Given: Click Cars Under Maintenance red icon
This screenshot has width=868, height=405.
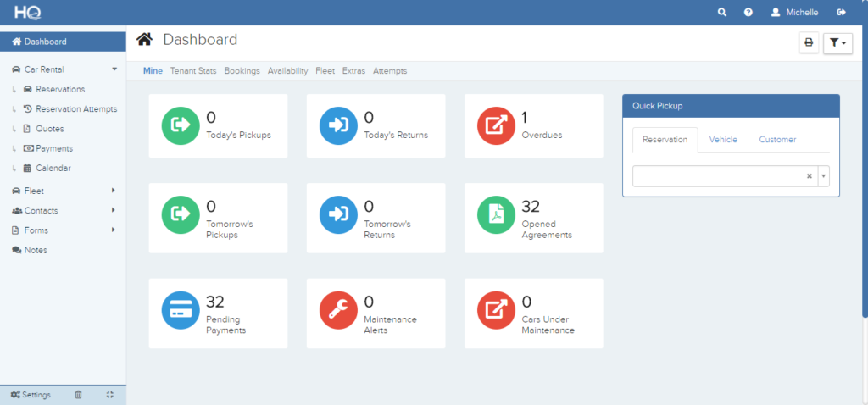Looking at the screenshot, I should 496,310.
